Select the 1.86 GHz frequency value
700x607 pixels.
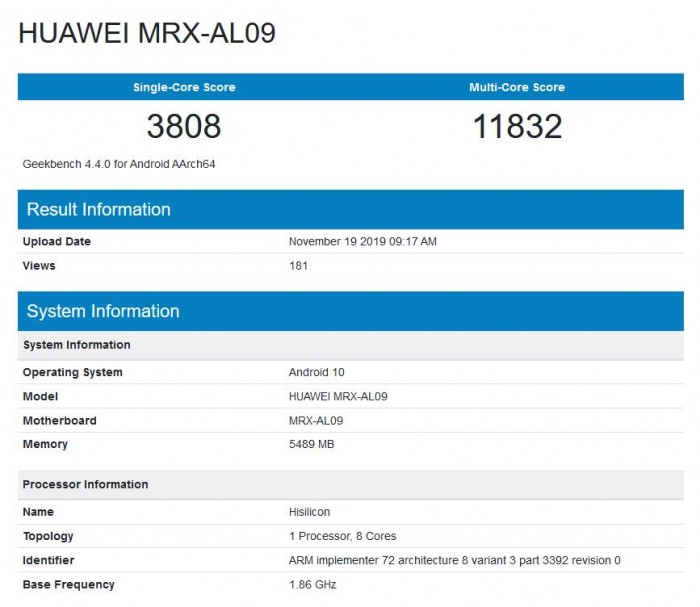tap(312, 585)
